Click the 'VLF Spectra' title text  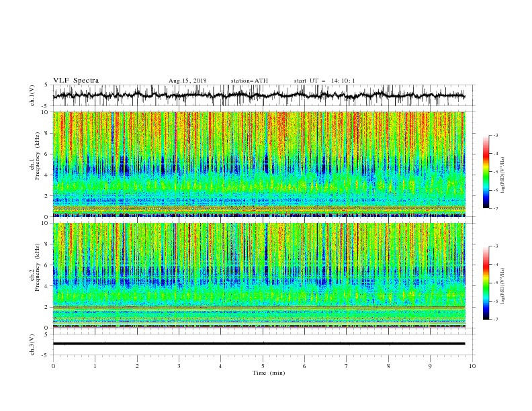(x=76, y=81)
